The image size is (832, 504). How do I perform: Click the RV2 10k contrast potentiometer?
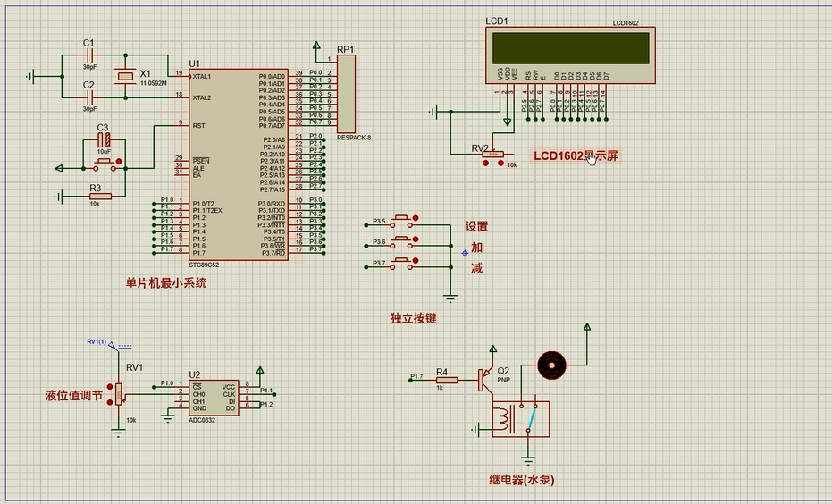492,155
